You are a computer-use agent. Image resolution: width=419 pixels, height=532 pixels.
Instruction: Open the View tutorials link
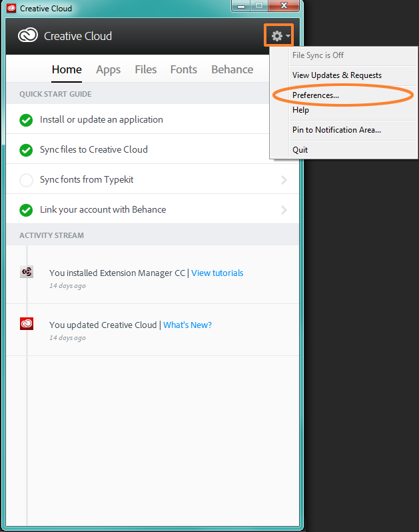(217, 273)
